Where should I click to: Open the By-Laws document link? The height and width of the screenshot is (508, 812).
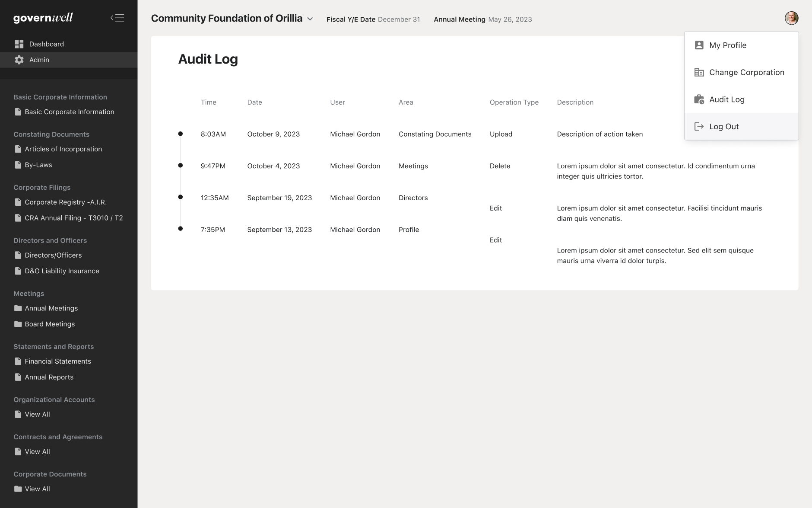pos(38,165)
